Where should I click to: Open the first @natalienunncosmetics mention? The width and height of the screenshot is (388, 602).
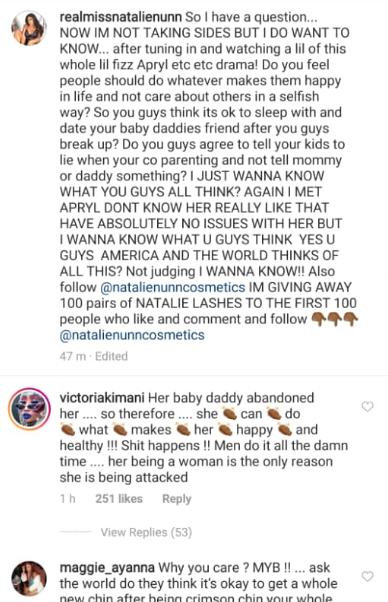(173, 287)
